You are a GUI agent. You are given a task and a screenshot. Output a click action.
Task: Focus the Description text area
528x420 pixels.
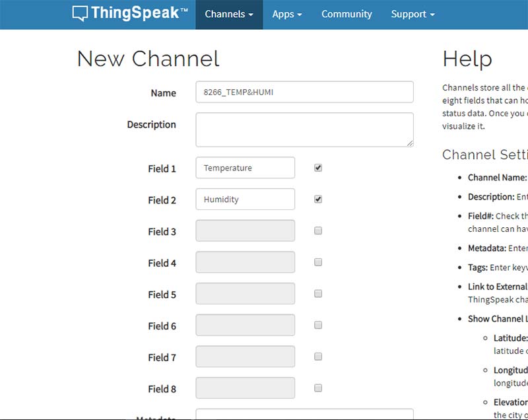[304, 129]
